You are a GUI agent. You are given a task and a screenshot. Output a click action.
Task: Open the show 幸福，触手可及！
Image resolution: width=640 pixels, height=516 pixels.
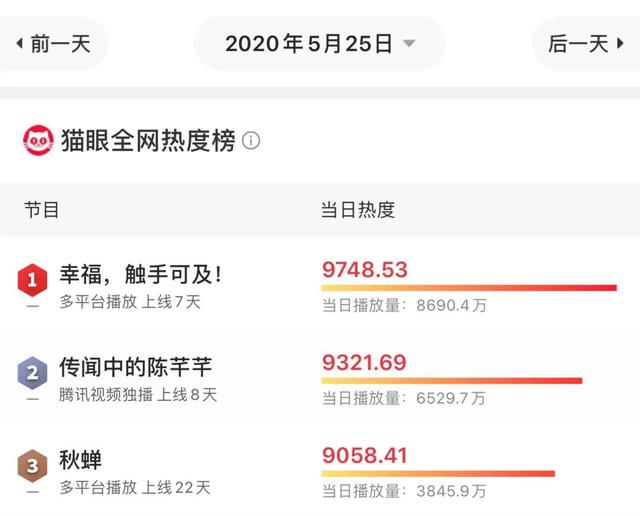click(141, 274)
